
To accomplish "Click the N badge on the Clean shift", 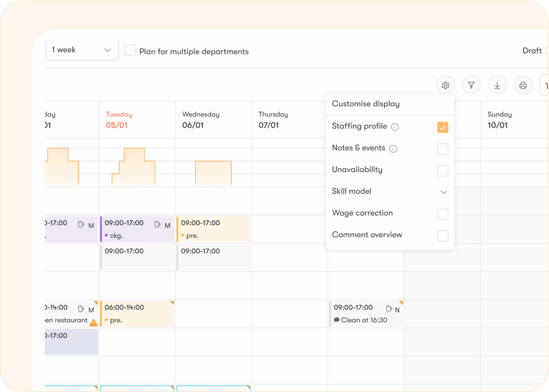I will [397, 309].
